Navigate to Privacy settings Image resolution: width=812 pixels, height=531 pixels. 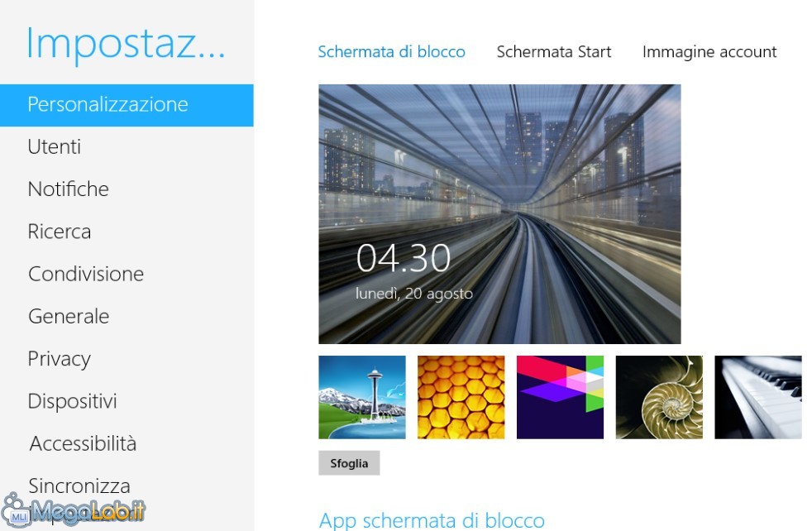[x=60, y=359]
